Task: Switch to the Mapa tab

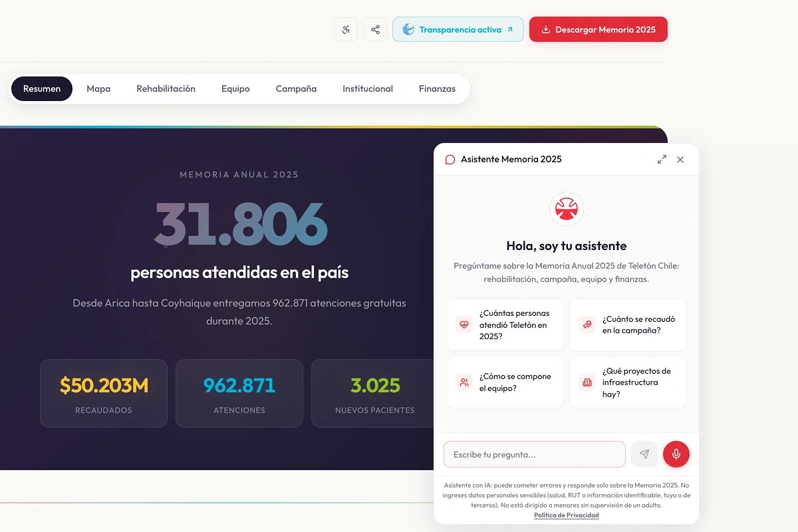Action: point(98,88)
